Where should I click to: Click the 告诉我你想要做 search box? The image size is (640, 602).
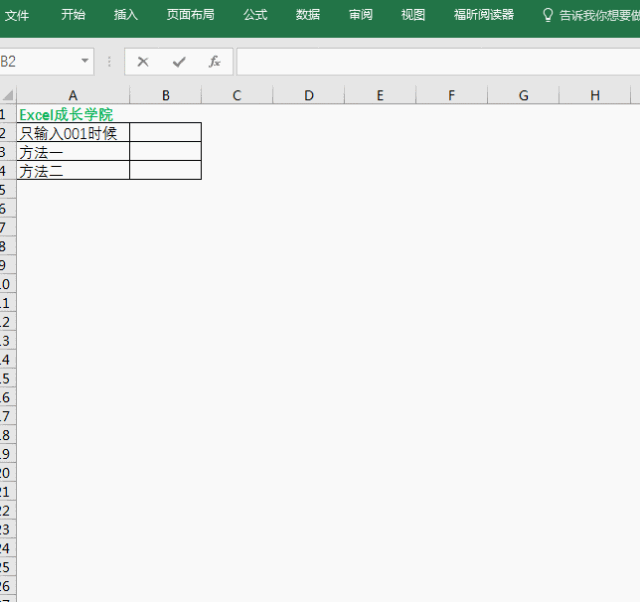[x=599, y=15]
